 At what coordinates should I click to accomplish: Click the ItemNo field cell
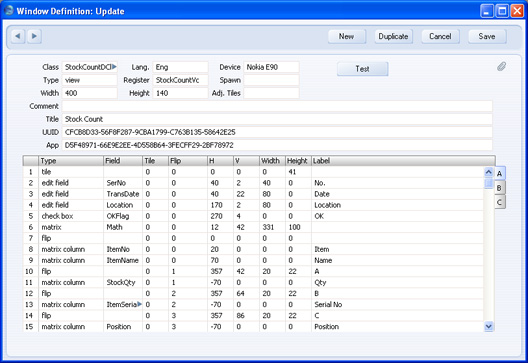point(123,249)
